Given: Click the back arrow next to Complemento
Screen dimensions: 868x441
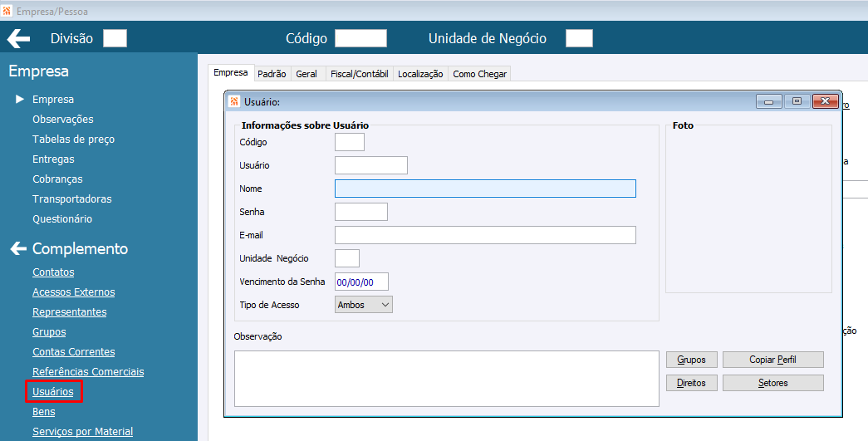Looking at the screenshot, I should tap(18, 248).
